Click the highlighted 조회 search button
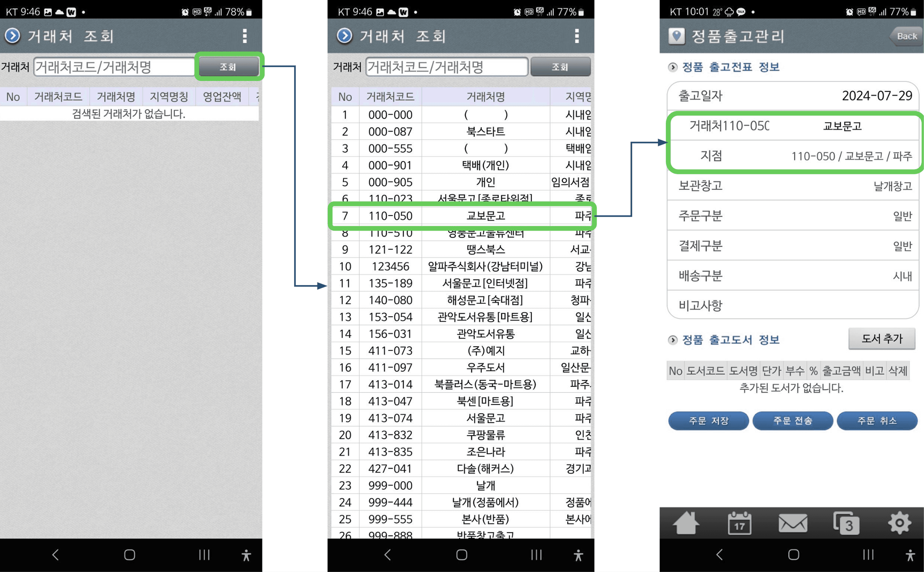Screen dimensions: 924x572 tap(229, 66)
